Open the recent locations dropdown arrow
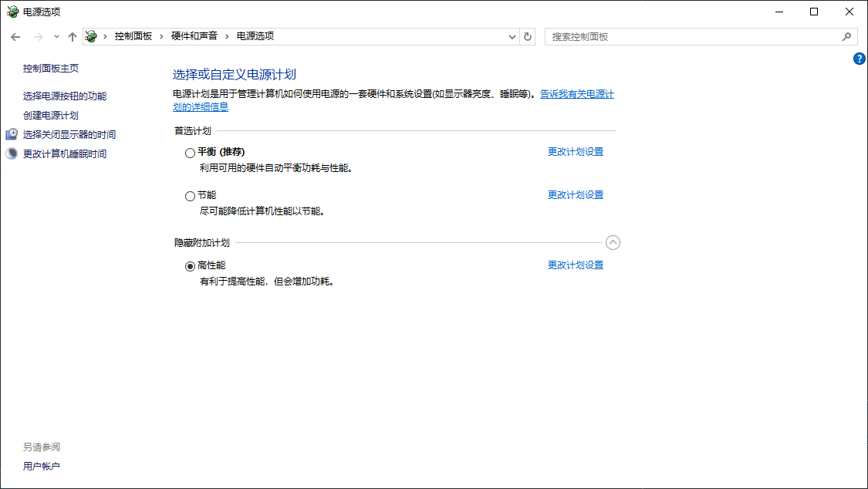This screenshot has height=489, width=868. point(56,36)
